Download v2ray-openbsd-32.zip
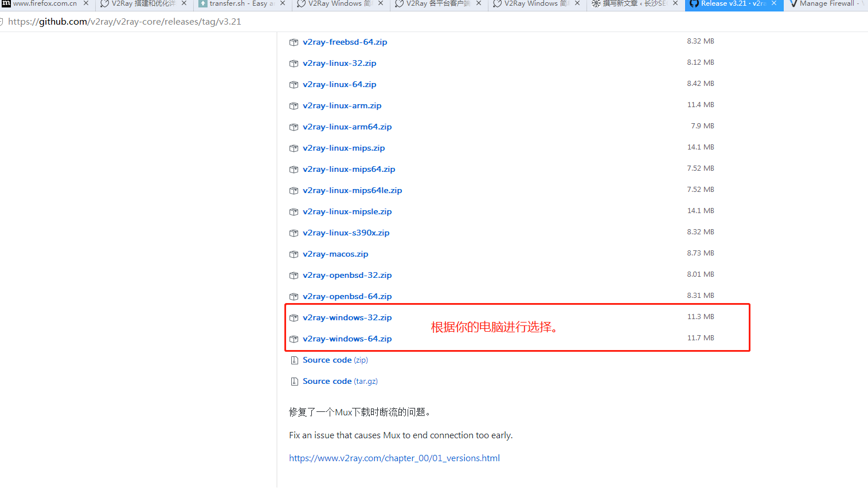Image resolution: width=868 pixels, height=503 pixels. point(347,275)
